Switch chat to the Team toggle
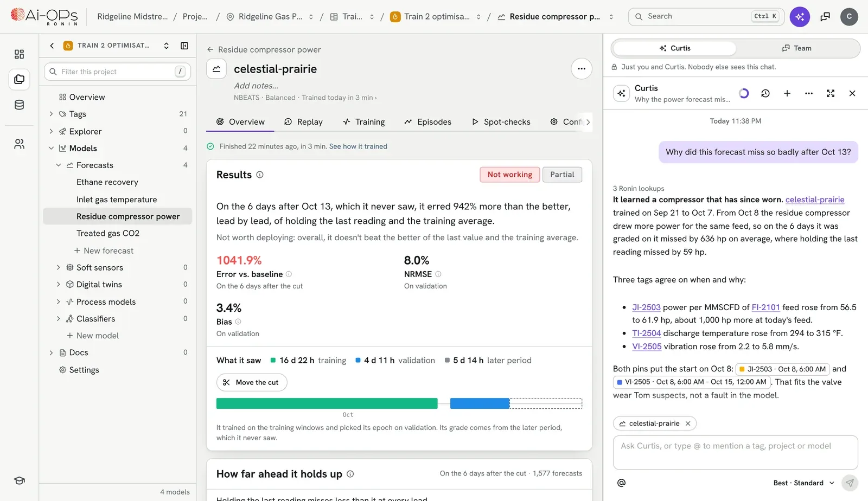Image resolution: width=868 pixels, height=501 pixels. pos(796,48)
